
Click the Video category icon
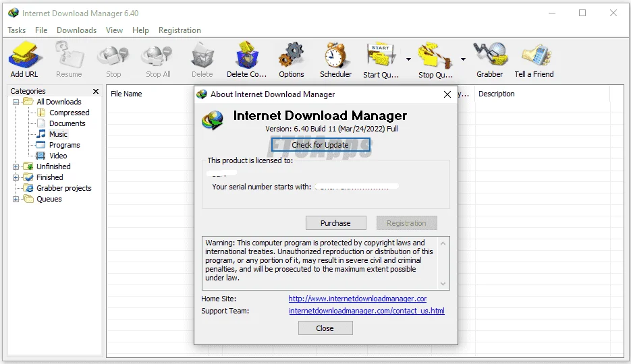[x=40, y=156]
